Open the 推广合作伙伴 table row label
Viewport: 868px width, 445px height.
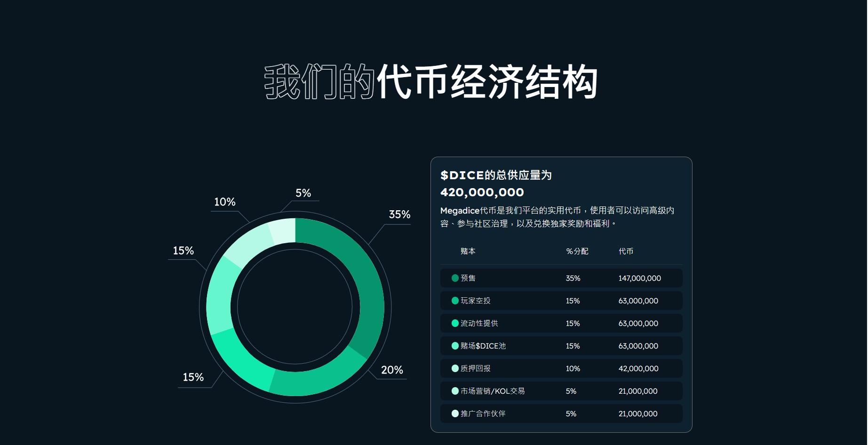coord(483,413)
